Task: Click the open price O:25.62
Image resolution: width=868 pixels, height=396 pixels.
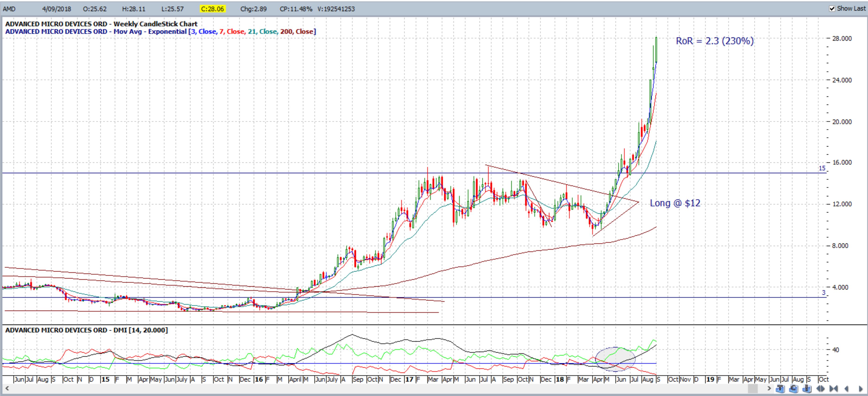Action: click(x=95, y=9)
